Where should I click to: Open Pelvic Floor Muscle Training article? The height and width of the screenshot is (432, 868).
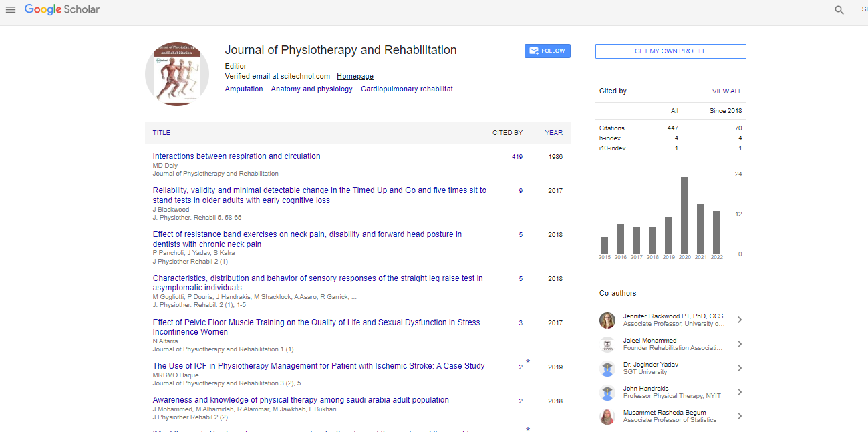pos(317,327)
